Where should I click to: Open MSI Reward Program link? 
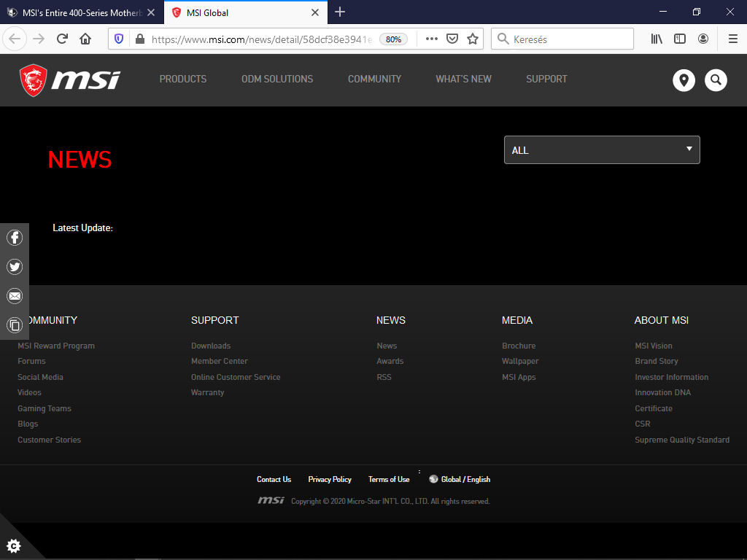(56, 346)
